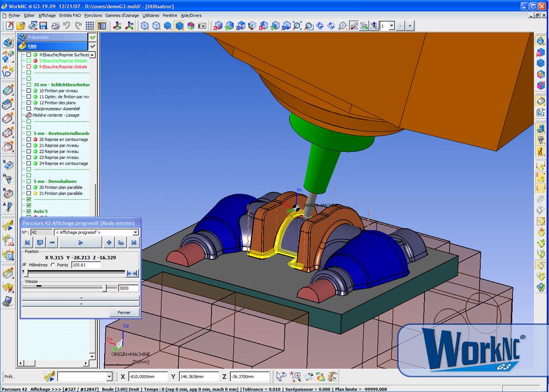
Task: Click the M machine axis icon
Action: point(130,26)
